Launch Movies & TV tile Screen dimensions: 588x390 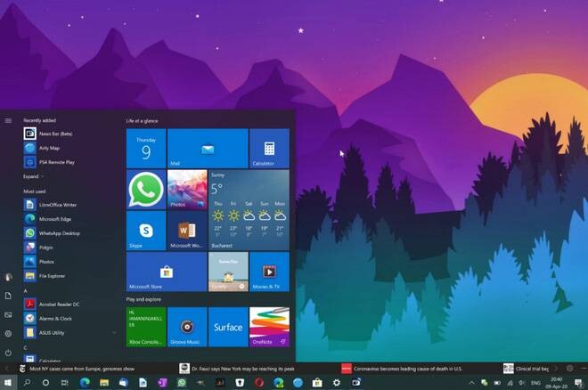[x=269, y=272]
